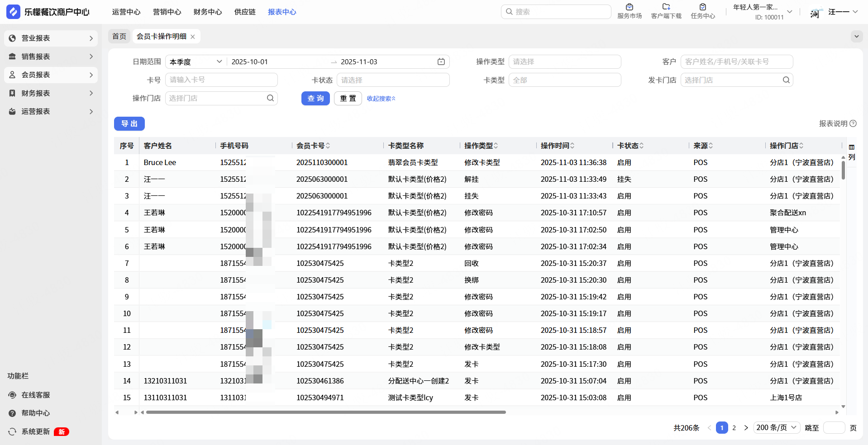This screenshot has height=445, width=868.
Task: Click the 查询 search button
Action: click(x=315, y=99)
